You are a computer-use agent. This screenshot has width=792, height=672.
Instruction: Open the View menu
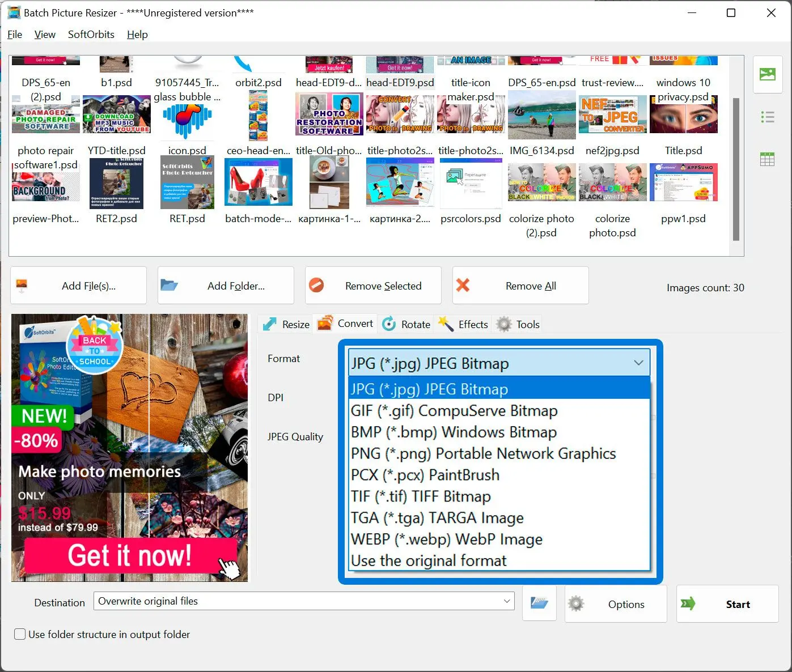point(45,35)
